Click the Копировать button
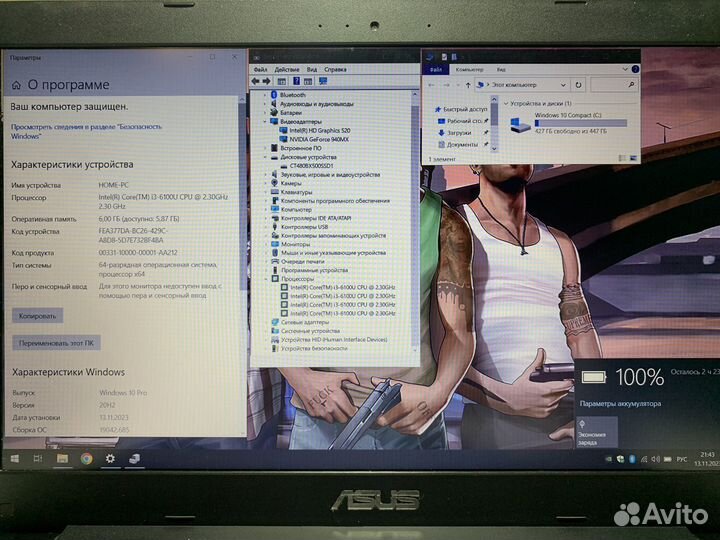 point(37,315)
